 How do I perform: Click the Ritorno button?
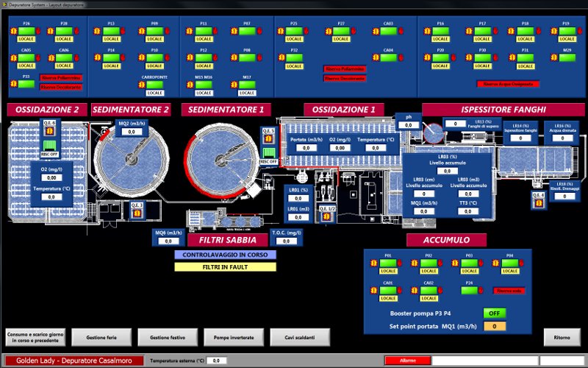(x=562, y=337)
